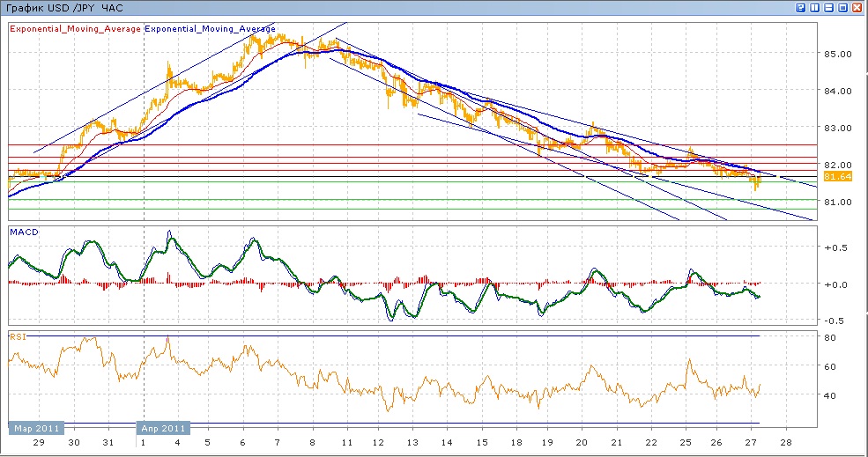Viewport: 868px width, 457px height.
Task: Select the blue Exponential_Moving_Average legend label
Action: (210, 29)
